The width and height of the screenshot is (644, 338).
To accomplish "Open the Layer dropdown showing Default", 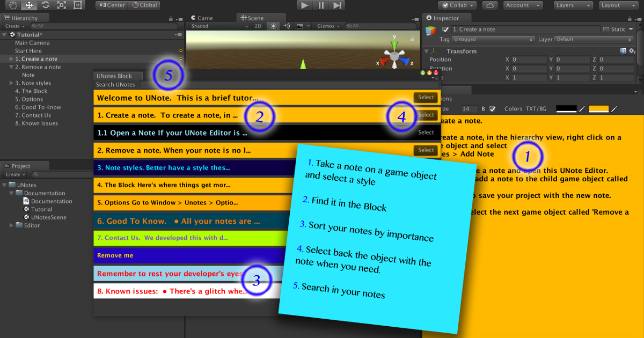I will click(x=592, y=39).
